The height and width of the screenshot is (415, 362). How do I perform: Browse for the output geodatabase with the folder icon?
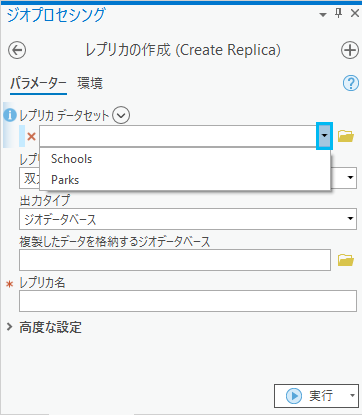[x=346, y=260]
